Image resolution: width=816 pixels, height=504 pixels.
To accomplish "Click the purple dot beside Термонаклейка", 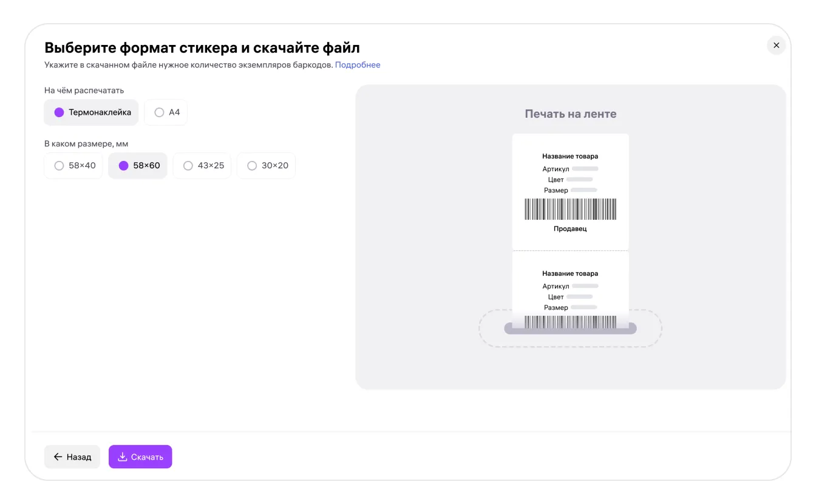I will tap(59, 112).
